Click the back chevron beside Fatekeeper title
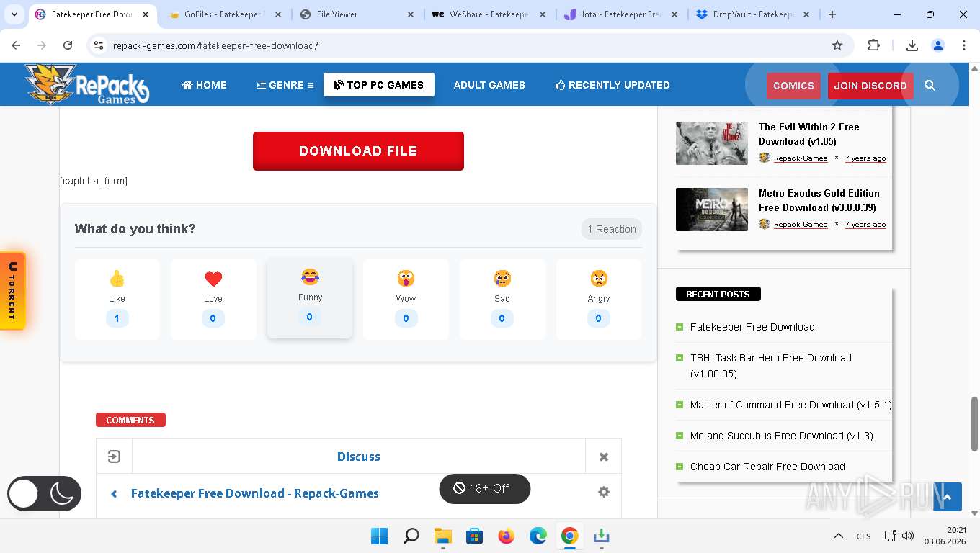 pos(114,494)
